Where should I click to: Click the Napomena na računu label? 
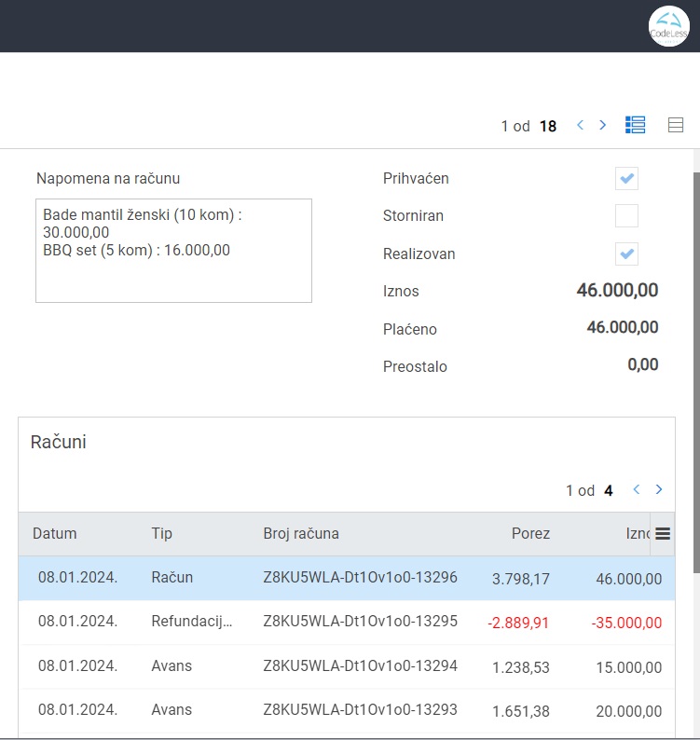click(108, 178)
